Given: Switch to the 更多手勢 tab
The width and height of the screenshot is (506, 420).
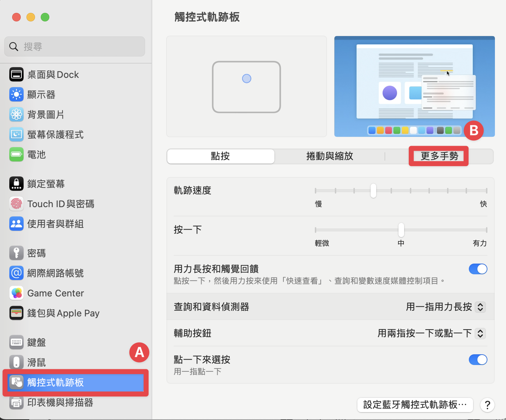Looking at the screenshot, I should click(439, 156).
